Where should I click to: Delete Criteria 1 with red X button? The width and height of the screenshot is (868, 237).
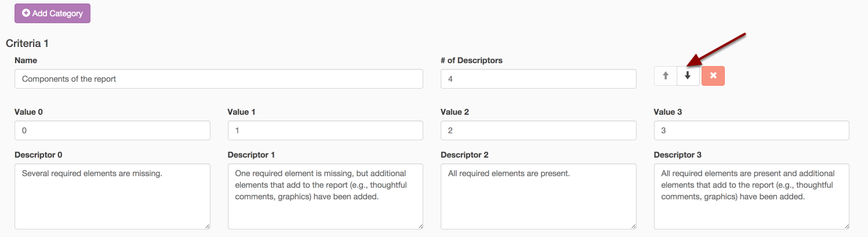[x=713, y=76]
